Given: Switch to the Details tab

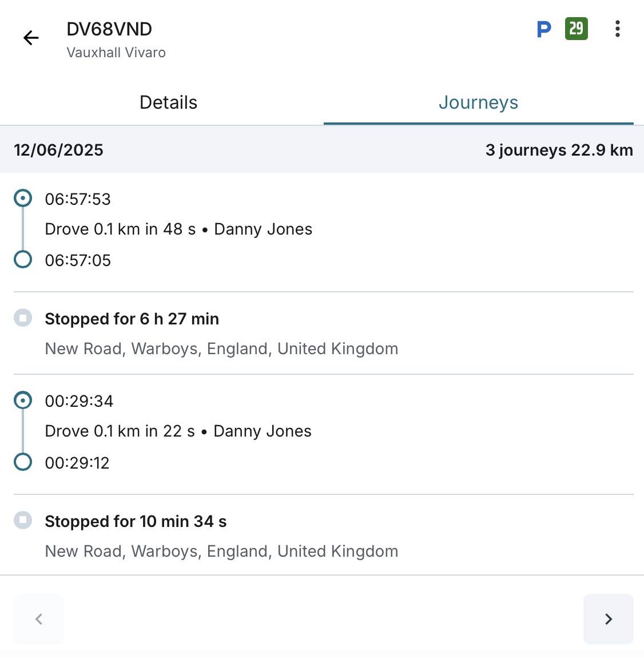Looking at the screenshot, I should point(168,102).
